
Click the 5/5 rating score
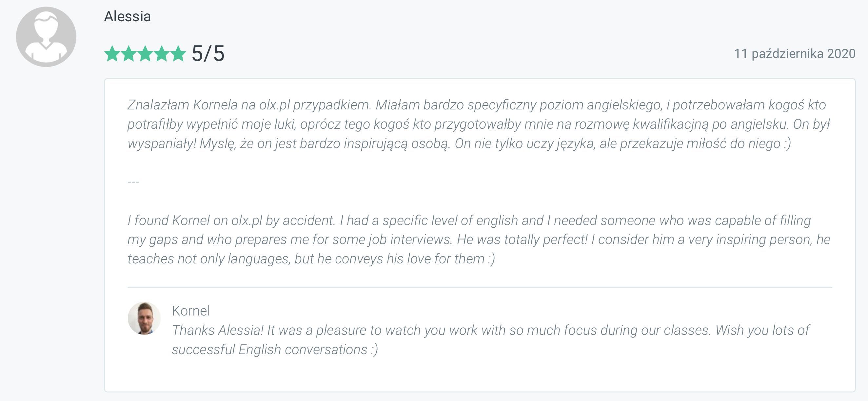[208, 53]
